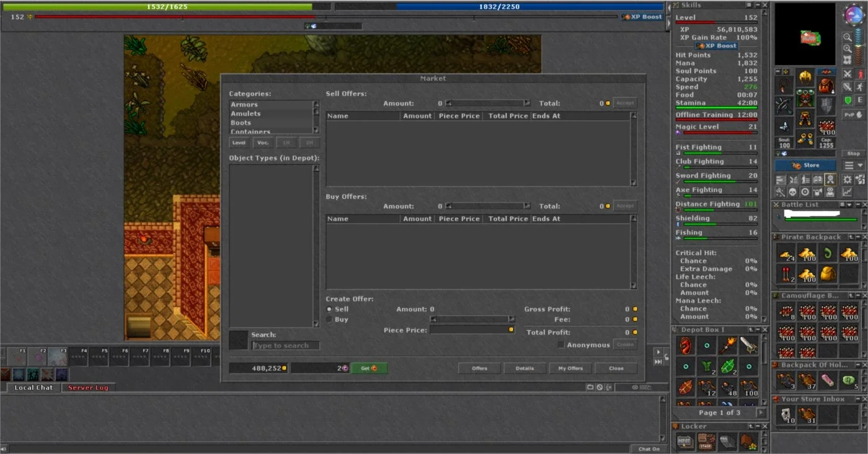The image size is (868, 454).
Task: Enable full attack combat mode
Action: point(848,74)
